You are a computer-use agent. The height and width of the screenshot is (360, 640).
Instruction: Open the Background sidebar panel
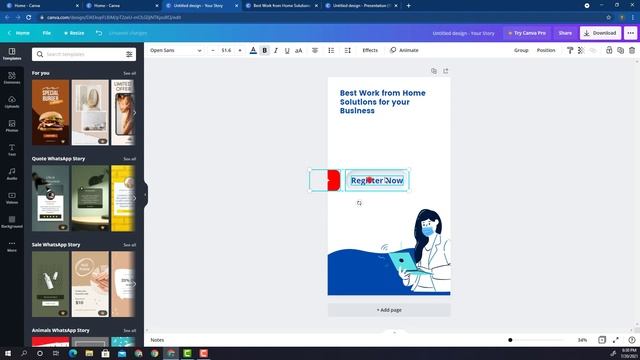[12, 222]
